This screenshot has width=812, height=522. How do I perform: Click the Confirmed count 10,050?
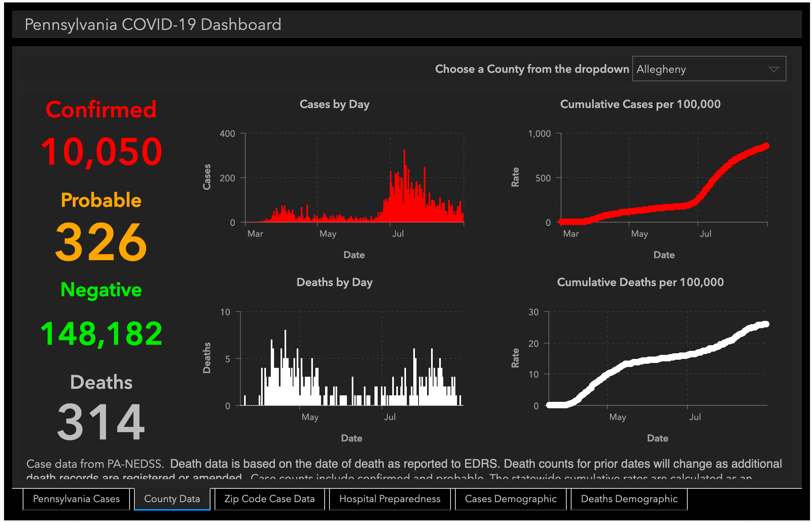101,152
